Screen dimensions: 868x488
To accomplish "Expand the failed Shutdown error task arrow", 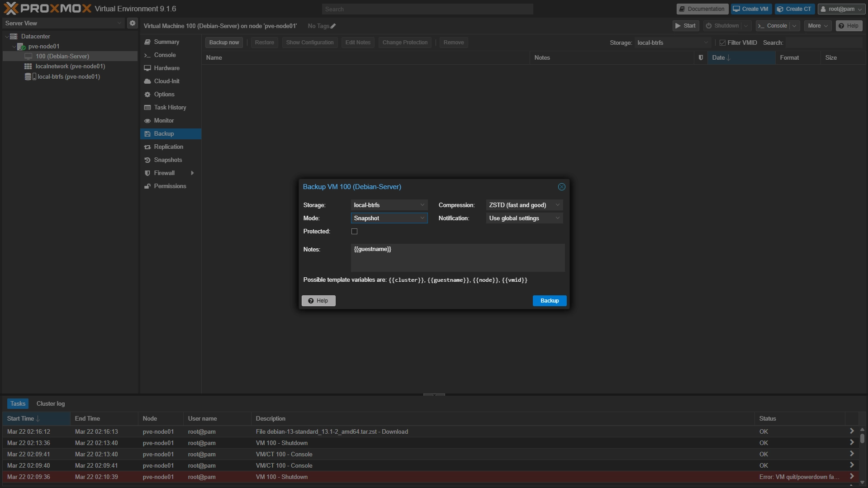I will [x=851, y=477].
